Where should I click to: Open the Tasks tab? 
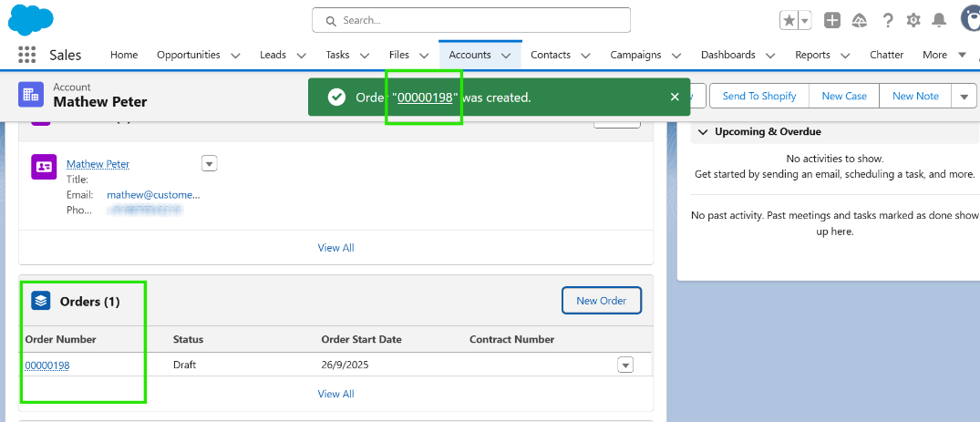pos(337,55)
